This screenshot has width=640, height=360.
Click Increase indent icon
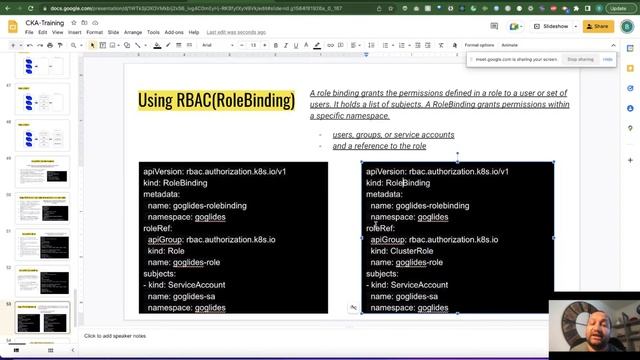pos(428,45)
